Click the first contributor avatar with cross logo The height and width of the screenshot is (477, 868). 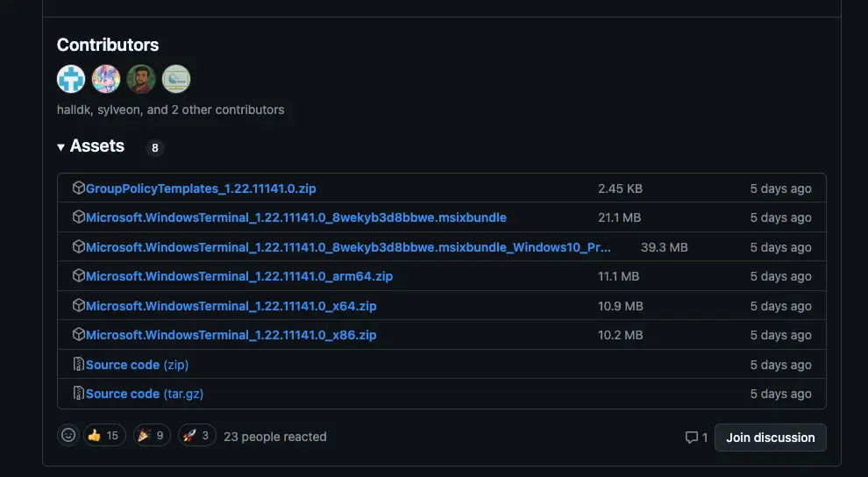click(x=71, y=79)
